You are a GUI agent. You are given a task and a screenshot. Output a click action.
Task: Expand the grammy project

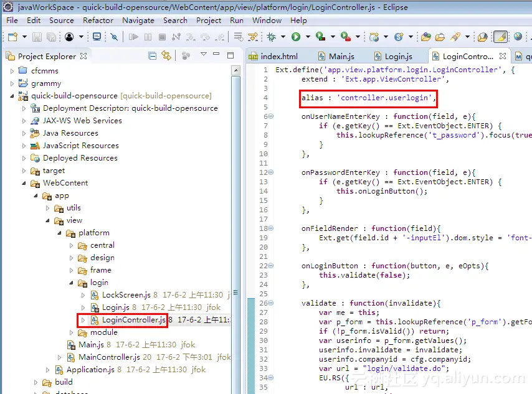pyautogui.click(x=12, y=83)
